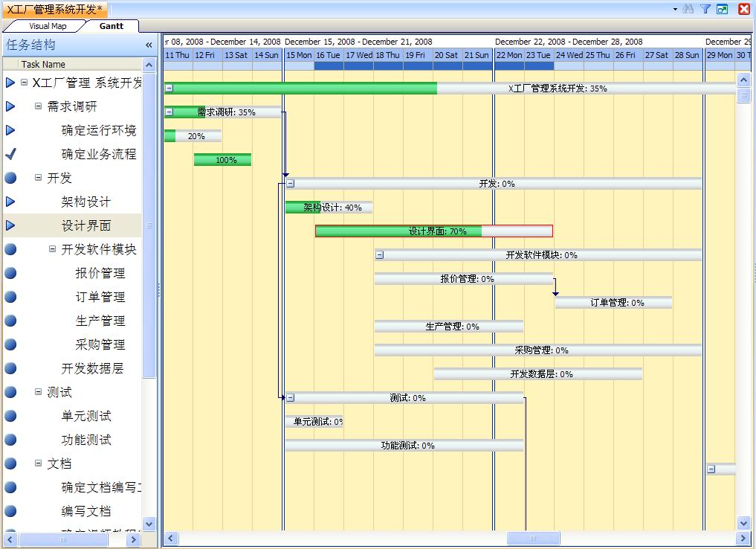Screen dimensions: 756x549
Task: Toggle collapse box on 开发 Gantt bar
Action: tap(291, 184)
